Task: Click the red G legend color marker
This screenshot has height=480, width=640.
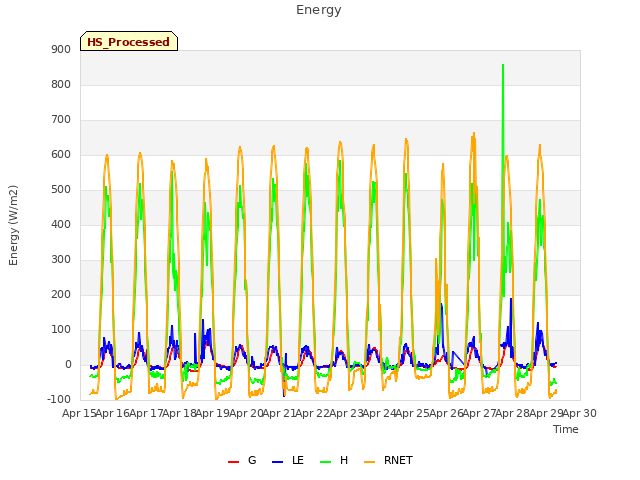Action: pyautogui.click(x=233, y=462)
